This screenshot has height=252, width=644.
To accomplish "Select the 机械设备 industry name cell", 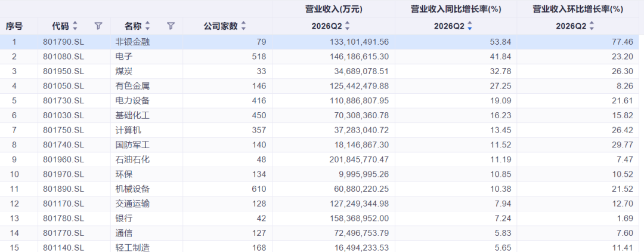I will pyautogui.click(x=132, y=189).
